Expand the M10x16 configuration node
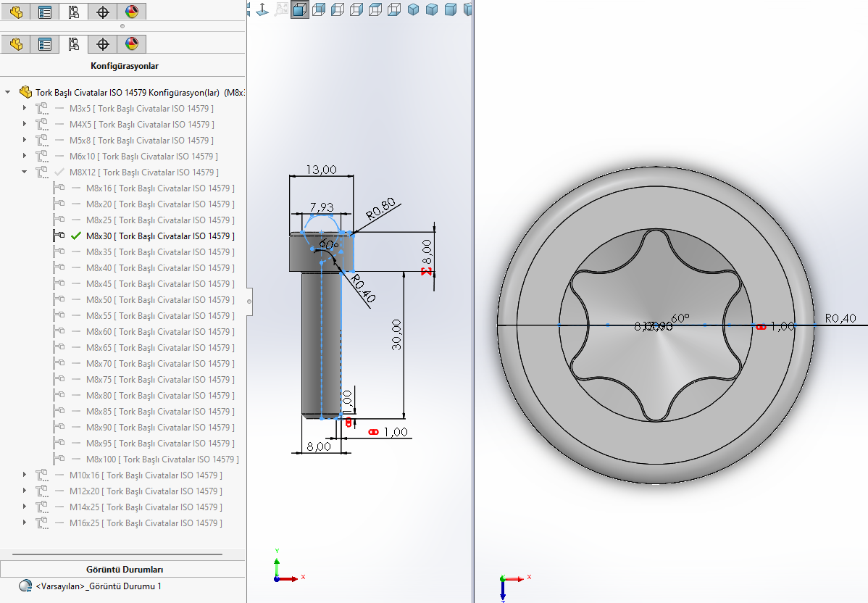This screenshot has width=868, height=603. 24,475
